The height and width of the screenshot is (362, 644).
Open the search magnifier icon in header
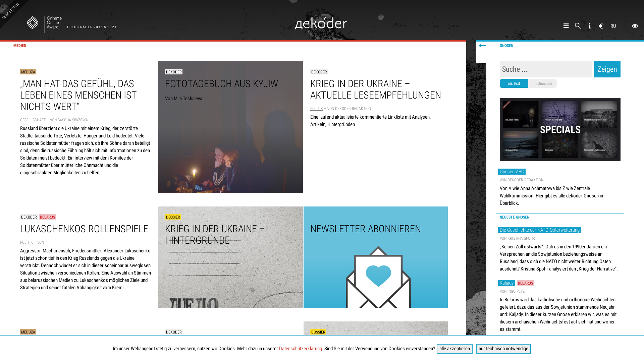click(x=578, y=26)
